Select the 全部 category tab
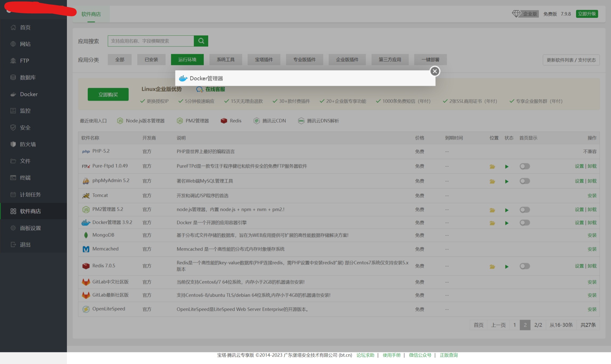611x364 pixels. point(120,60)
